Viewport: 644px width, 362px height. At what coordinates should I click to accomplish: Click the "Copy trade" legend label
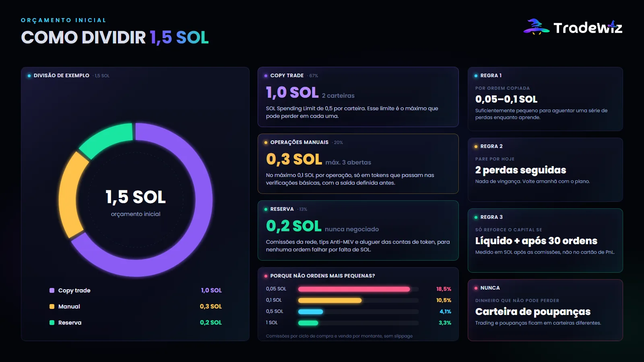coord(74,290)
